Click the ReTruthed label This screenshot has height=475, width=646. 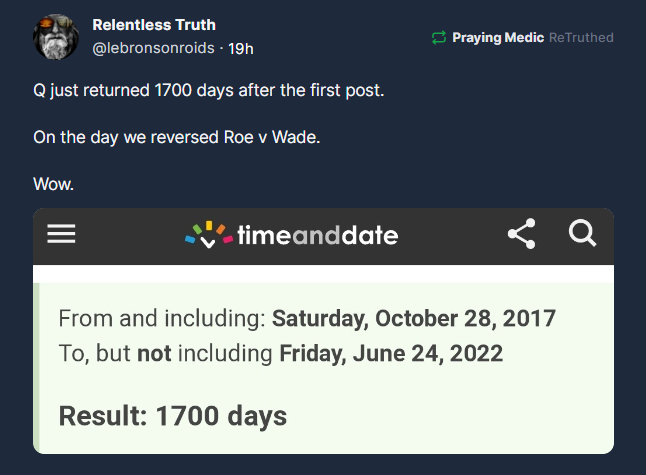(x=581, y=38)
